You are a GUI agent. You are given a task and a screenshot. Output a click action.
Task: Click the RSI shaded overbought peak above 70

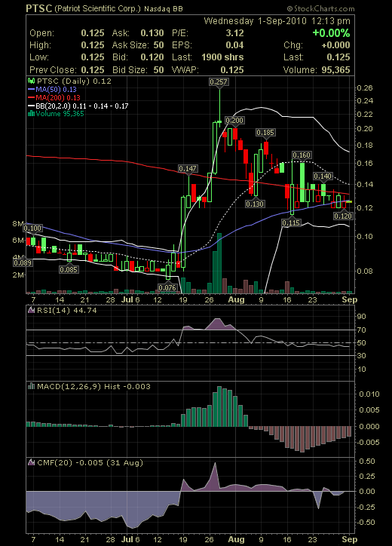[218, 324]
